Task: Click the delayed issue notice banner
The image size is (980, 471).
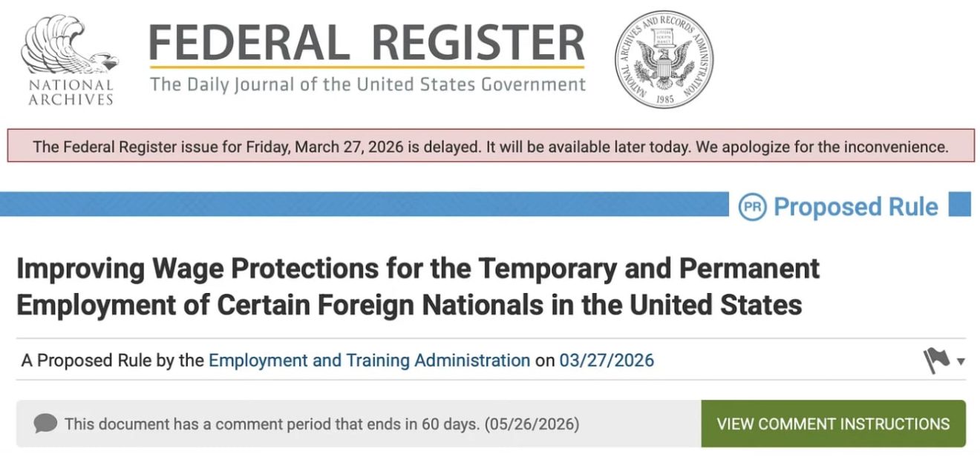Action: point(490,146)
